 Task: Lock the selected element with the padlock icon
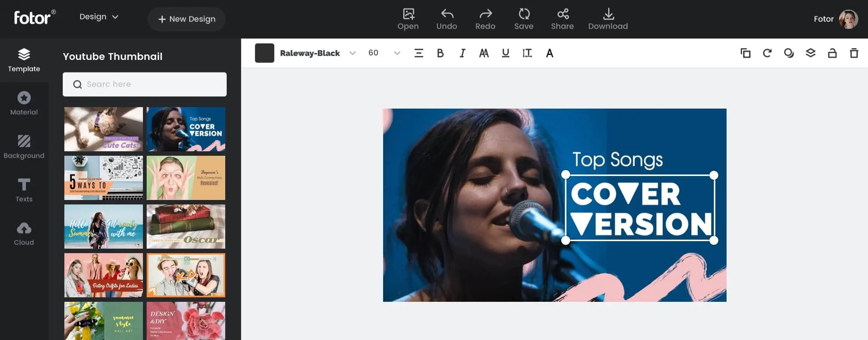832,53
